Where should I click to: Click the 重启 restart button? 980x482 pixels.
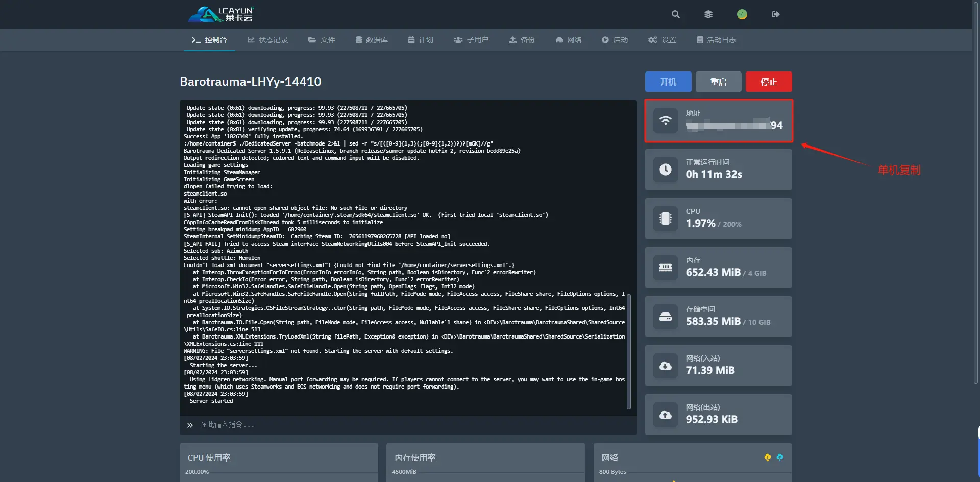pos(719,82)
